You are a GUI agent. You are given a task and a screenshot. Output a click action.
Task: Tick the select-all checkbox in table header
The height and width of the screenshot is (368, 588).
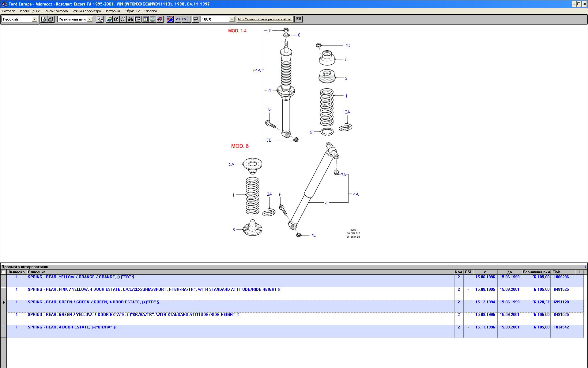point(3,272)
